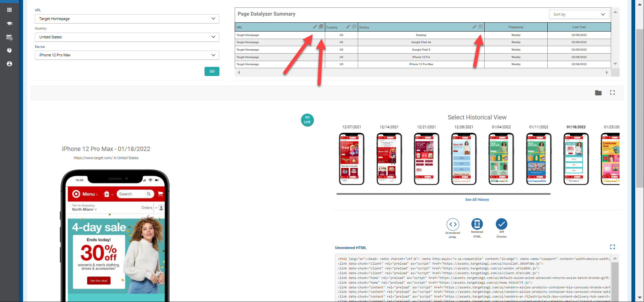644x302 pixels.
Task: Open the apps grid icon in sidebar
Action: pos(9,10)
